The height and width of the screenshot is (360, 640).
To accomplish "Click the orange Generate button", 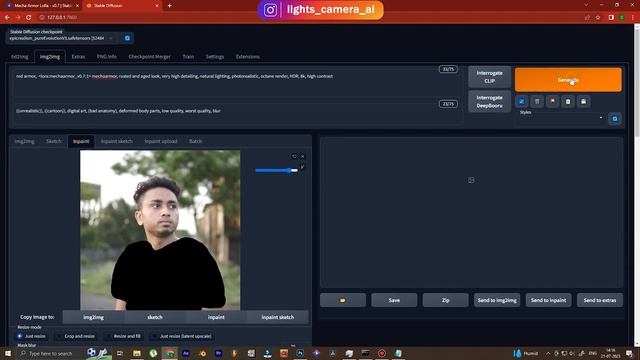I will click(x=568, y=80).
